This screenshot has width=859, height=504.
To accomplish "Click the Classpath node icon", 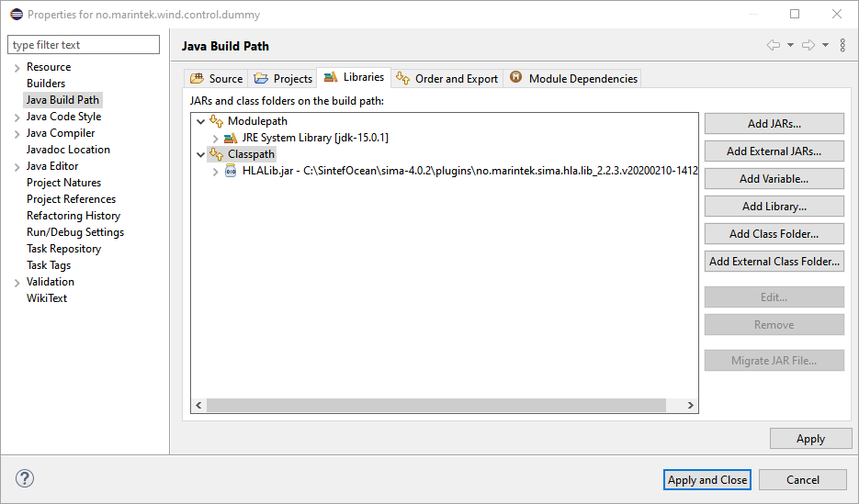I will 217,154.
